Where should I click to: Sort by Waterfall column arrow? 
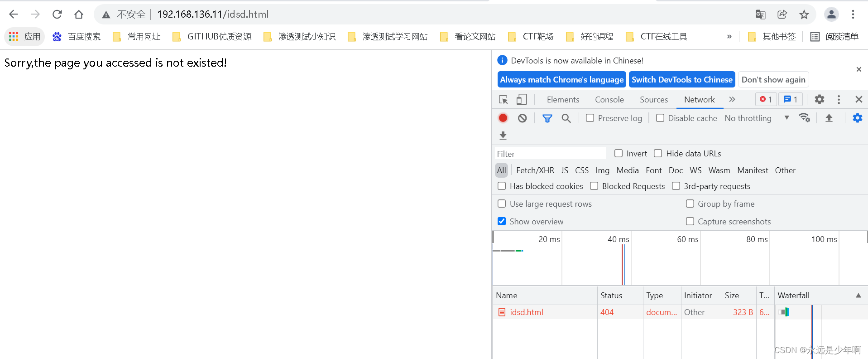pyautogui.click(x=858, y=295)
